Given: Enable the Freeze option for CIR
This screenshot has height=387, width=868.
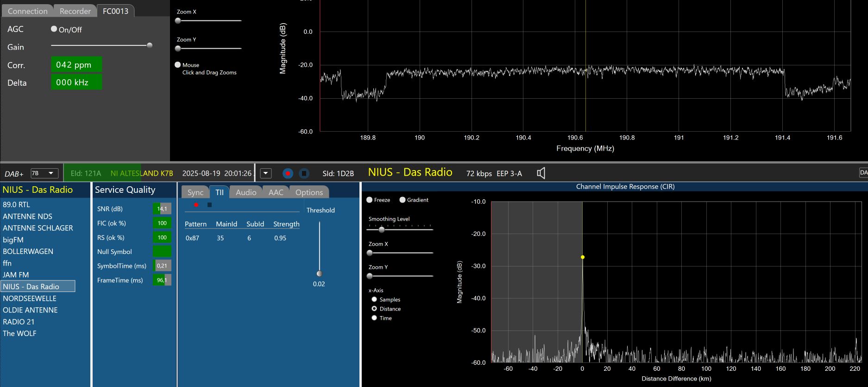Looking at the screenshot, I should click(370, 200).
